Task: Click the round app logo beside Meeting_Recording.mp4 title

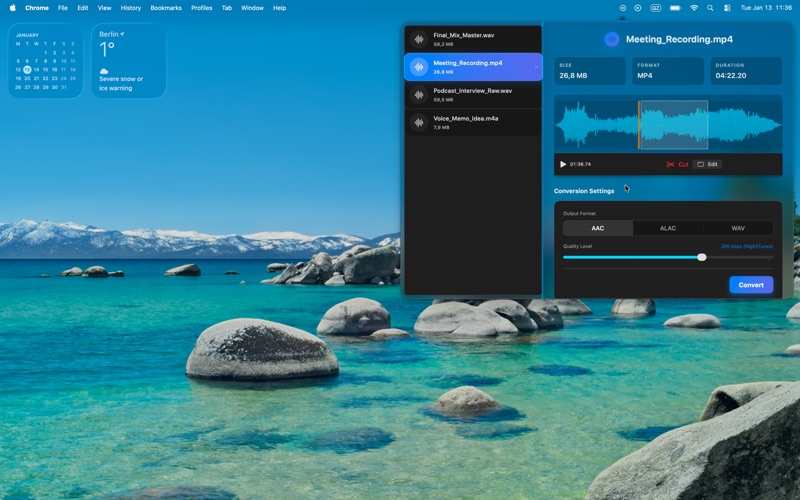Action: coord(611,39)
